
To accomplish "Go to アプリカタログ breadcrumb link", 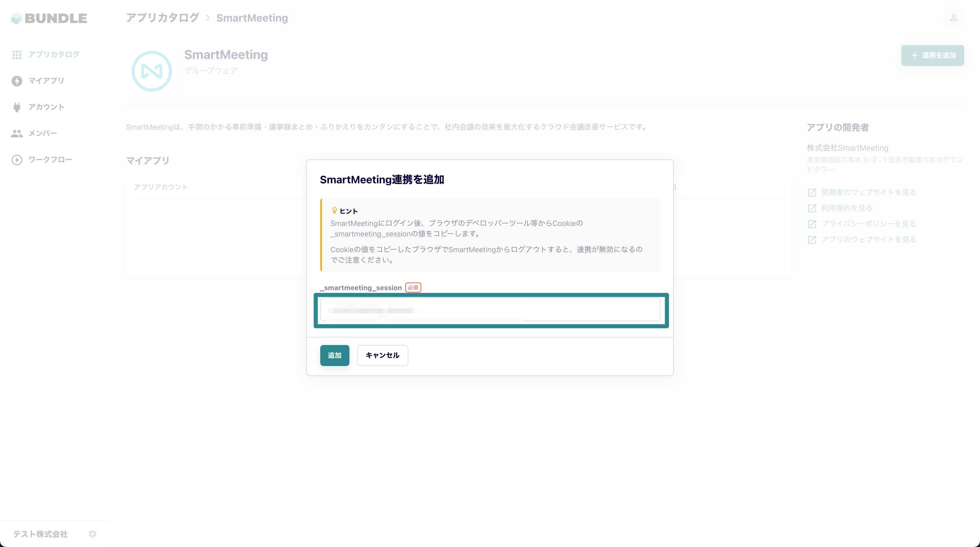I will tap(162, 18).
